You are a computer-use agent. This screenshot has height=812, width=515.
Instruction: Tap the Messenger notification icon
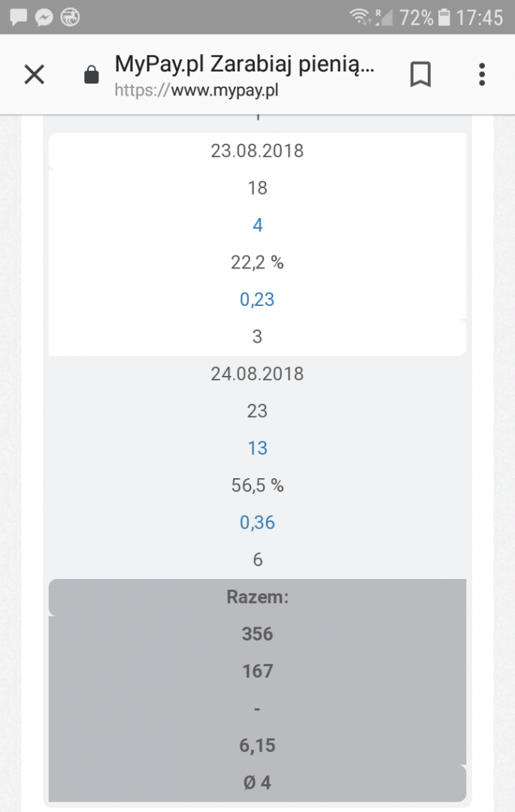44,17
